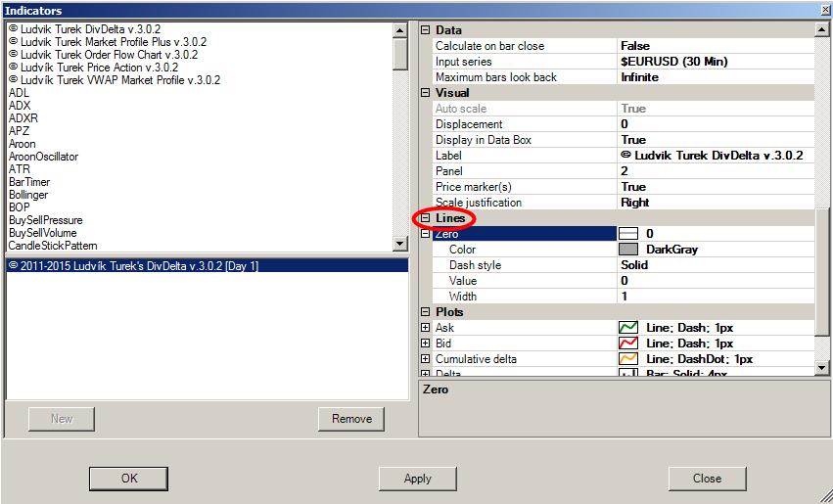Expand the Cumulative delta plot properties
Image resolution: width=833 pixels, height=504 pixels.
(x=425, y=359)
